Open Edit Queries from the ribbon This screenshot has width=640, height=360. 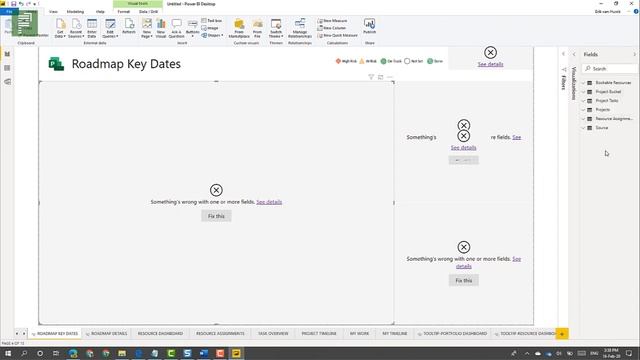(110, 28)
